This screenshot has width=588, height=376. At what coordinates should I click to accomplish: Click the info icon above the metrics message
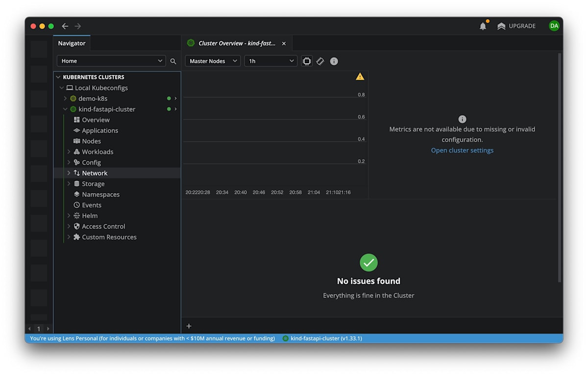pos(462,119)
